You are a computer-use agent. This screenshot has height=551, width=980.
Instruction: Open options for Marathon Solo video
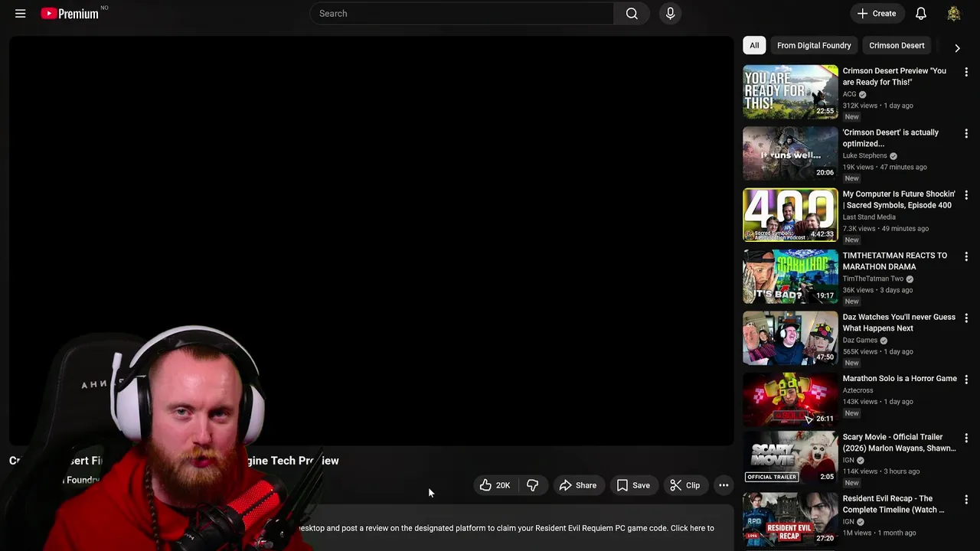pyautogui.click(x=966, y=380)
